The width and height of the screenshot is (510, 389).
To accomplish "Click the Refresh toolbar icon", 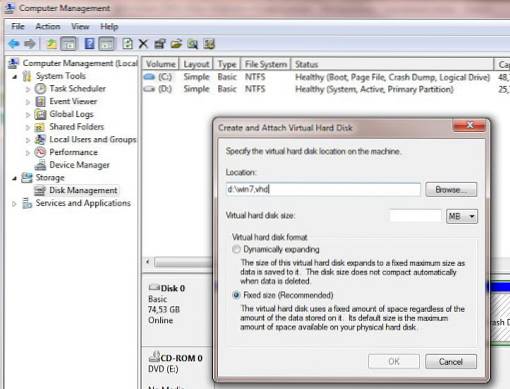I will tap(127, 44).
